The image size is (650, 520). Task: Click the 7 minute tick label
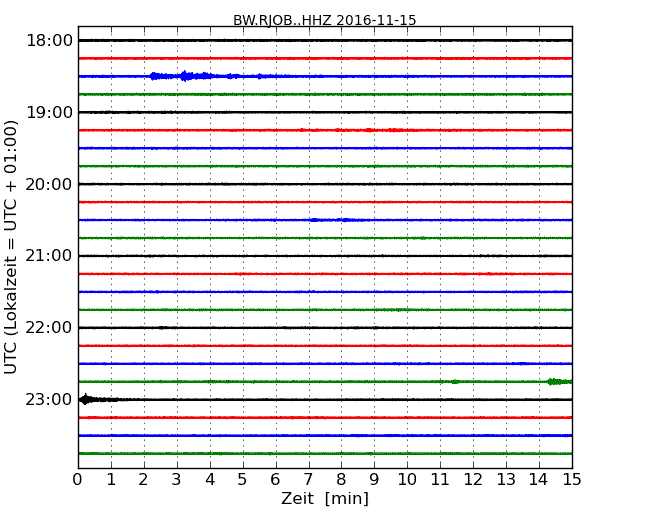[x=308, y=479]
